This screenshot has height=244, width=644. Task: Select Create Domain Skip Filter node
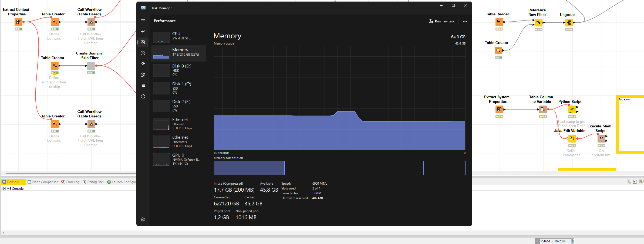click(x=91, y=66)
